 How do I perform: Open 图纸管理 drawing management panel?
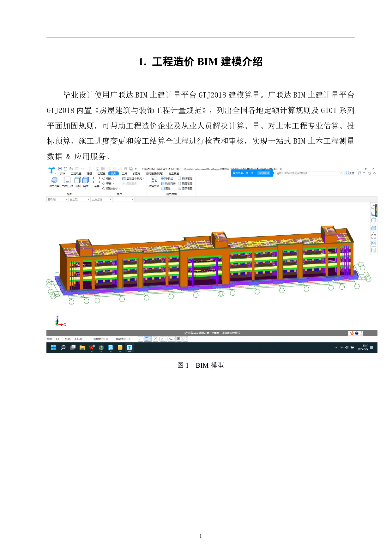click(x=185, y=179)
